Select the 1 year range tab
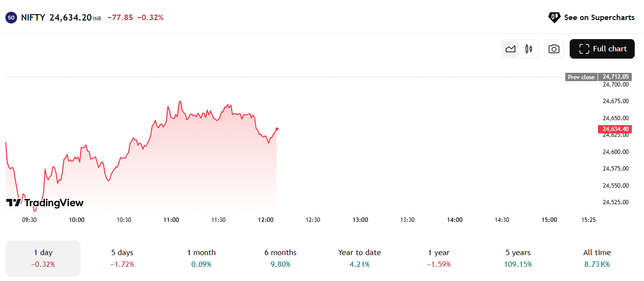Viewport: 644px width, 281px height. (439, 259)
